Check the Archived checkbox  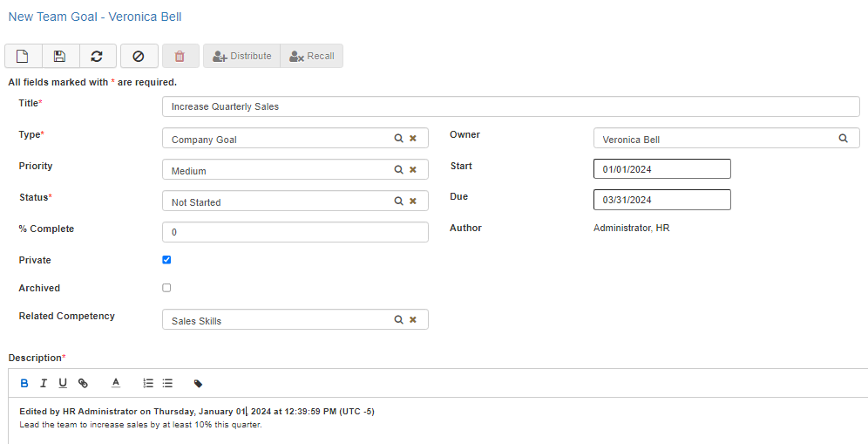tap(166, 288)
